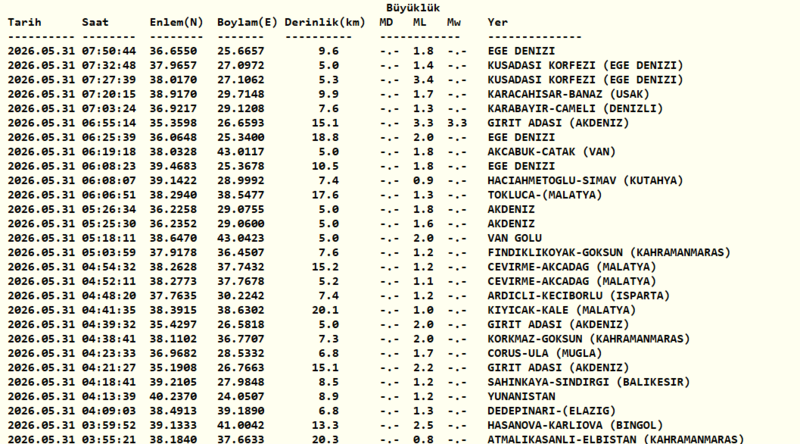The width and height of the screenshot is (800, 444).
Task: Click ML value 3.4 in 07:27:39 row
Action: coord(423,80)
